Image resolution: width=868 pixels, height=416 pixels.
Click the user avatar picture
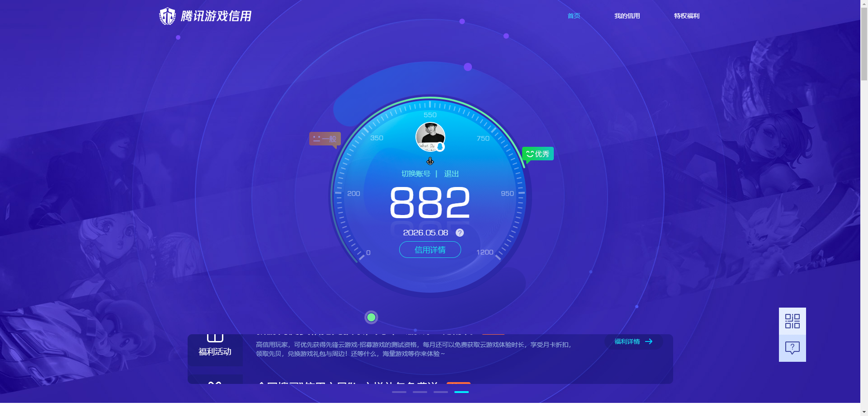point(430,136)
